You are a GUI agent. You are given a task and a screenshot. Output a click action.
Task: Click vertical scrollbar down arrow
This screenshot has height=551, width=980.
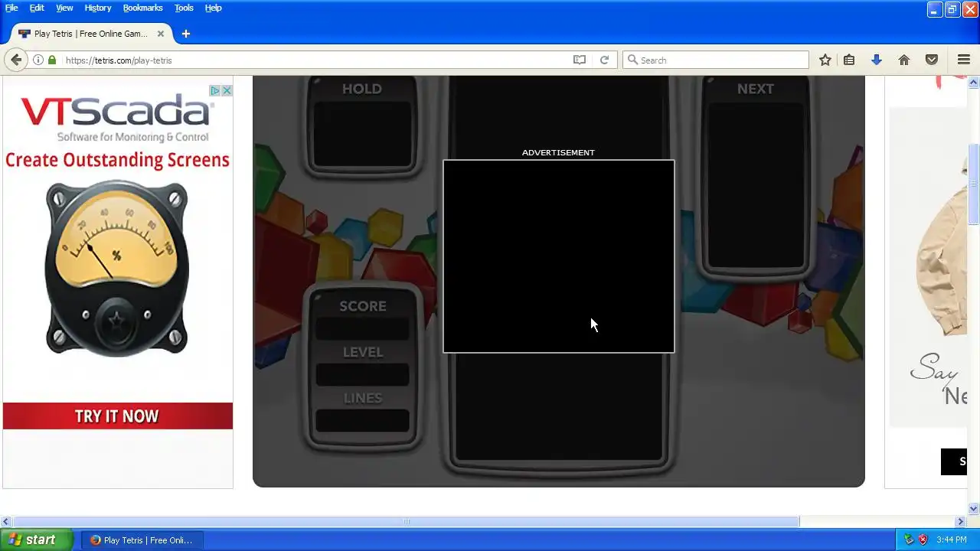[x=974, y=508]
